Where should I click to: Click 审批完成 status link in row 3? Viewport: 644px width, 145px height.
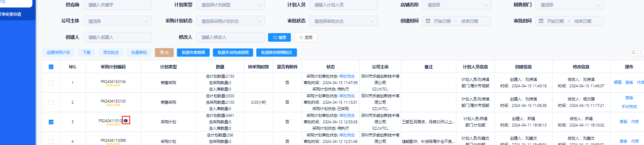[347, 115]
